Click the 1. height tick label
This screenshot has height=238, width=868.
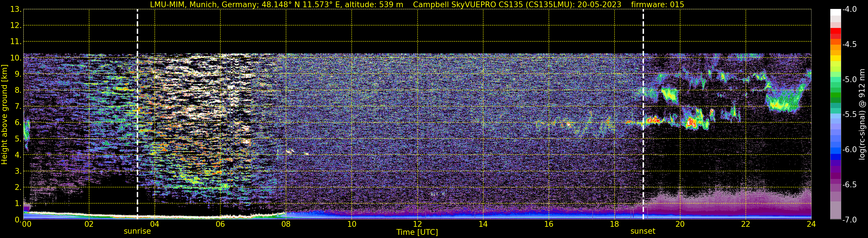(18, 203)
